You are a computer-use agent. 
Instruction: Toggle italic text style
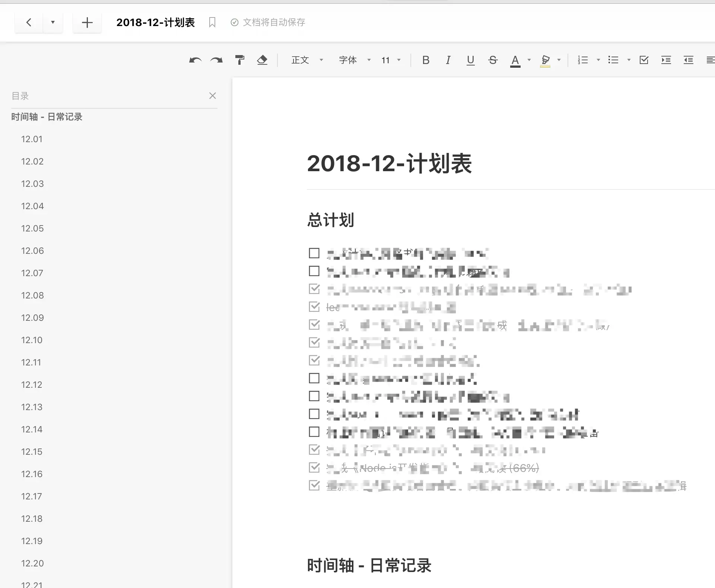(448, 60)
